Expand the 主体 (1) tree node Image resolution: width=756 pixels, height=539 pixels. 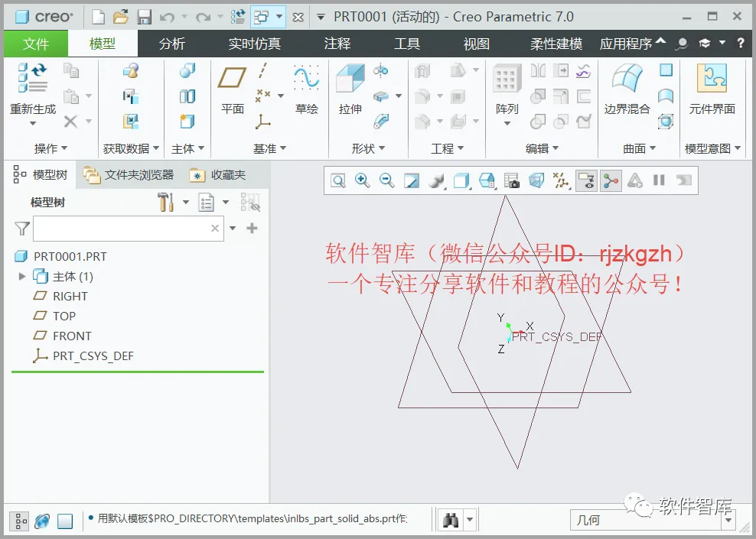(x=21, y=277)
